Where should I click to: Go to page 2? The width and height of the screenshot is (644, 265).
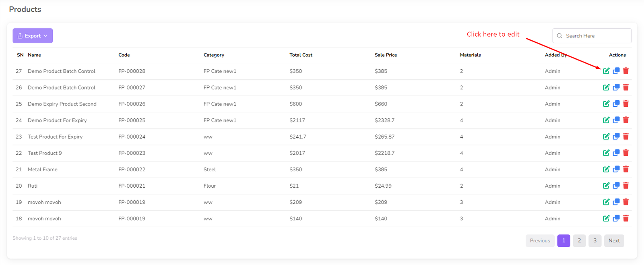(579, 240)
